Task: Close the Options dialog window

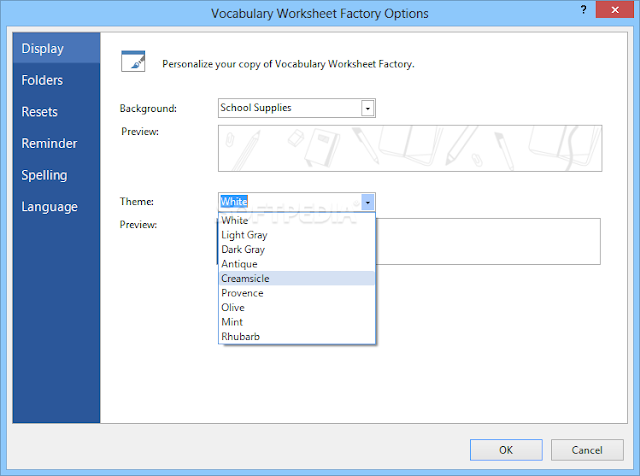Action: [615, 10]
